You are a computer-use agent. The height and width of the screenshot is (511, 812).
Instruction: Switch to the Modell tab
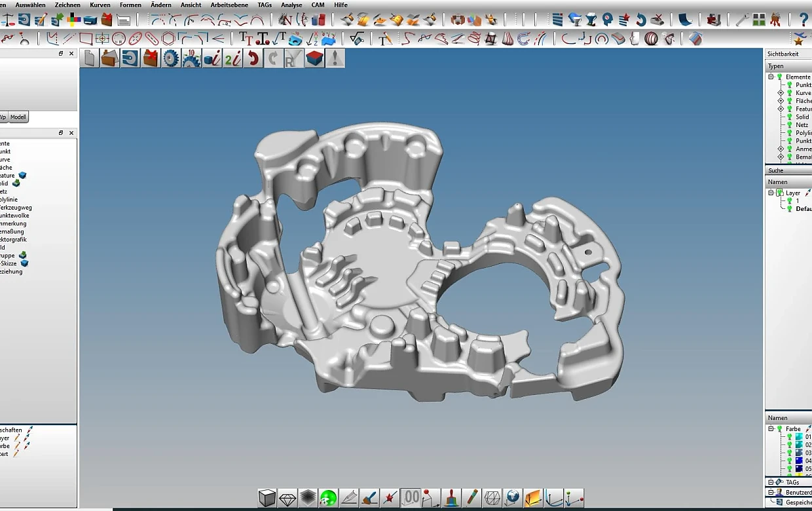coord(18,117)
